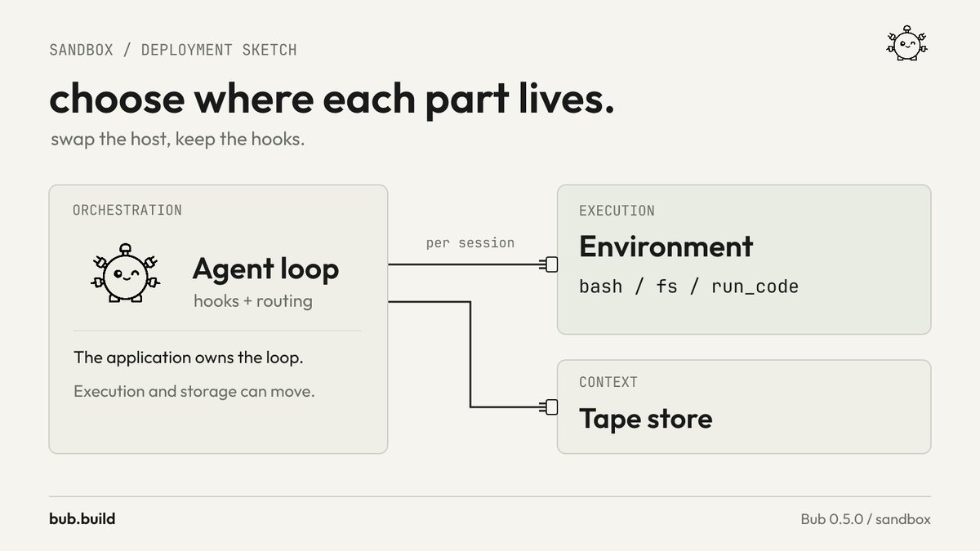Click the plug connector icon on the Environment box

click(550, 264)
